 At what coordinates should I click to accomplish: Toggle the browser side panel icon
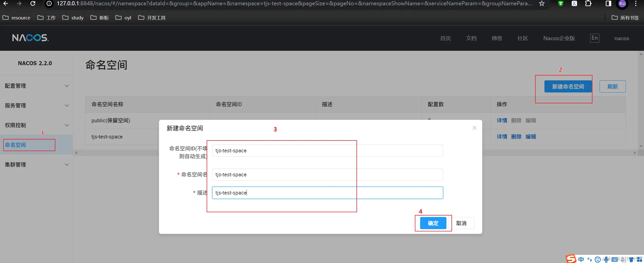[608, 4]
